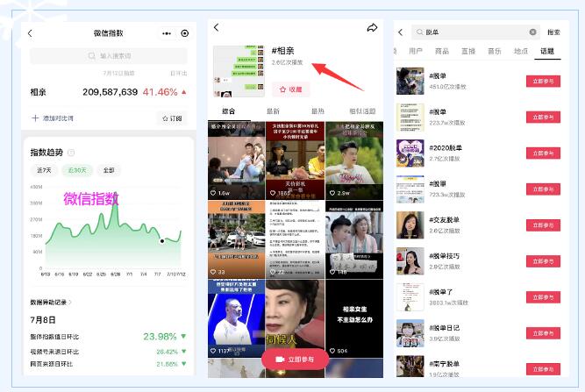Go back from the #相亲 topic page
This screenshot has height=392, width=585.
(x=217, y=28)
